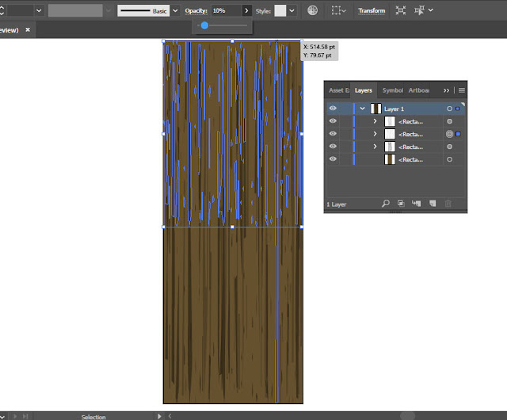Click the status bar scroll-left arrow
Viewport: 507px width, 420px height.
[x=170, y=416]
